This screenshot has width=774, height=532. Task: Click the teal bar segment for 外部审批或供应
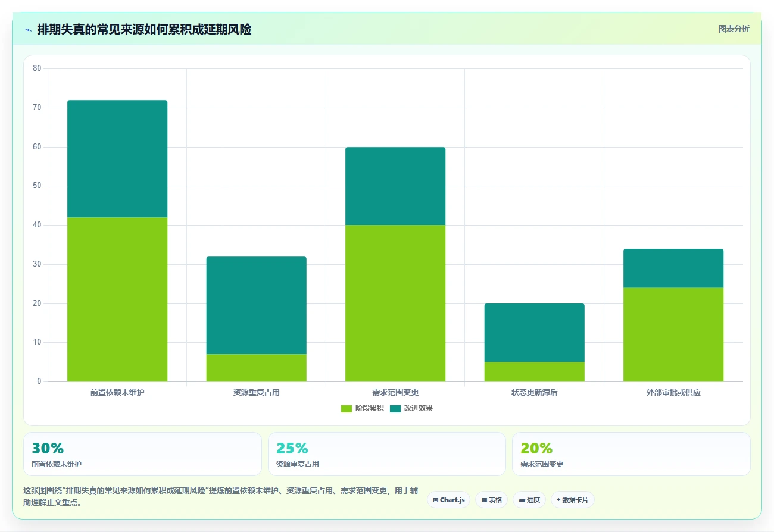click(673, 268)
